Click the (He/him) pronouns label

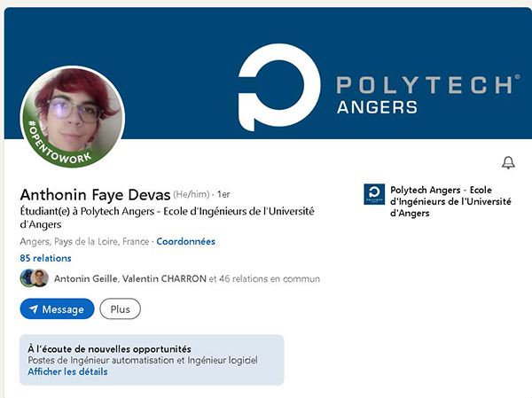pyautogui.click(x=192, y=194)
